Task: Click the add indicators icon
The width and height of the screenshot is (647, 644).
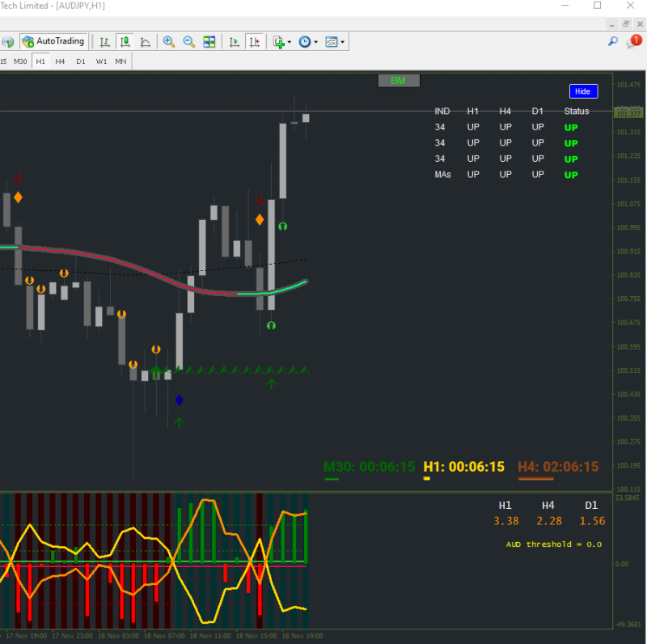Action: click(x=279, y=42)
